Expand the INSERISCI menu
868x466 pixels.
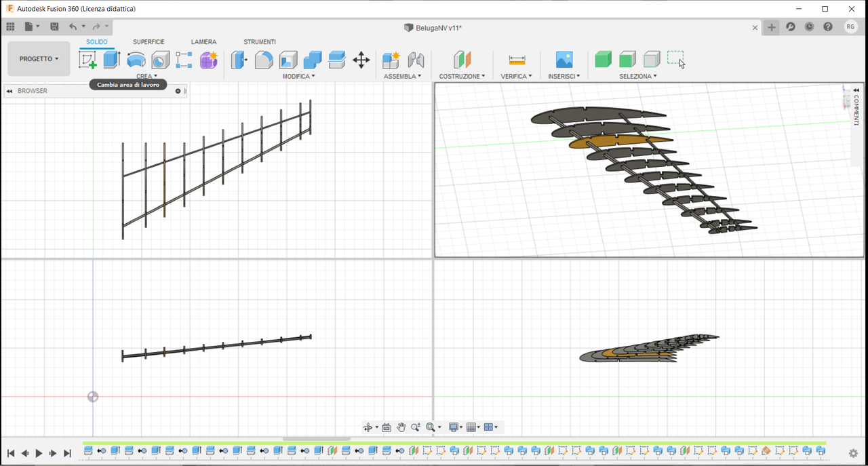pos(564,77)
